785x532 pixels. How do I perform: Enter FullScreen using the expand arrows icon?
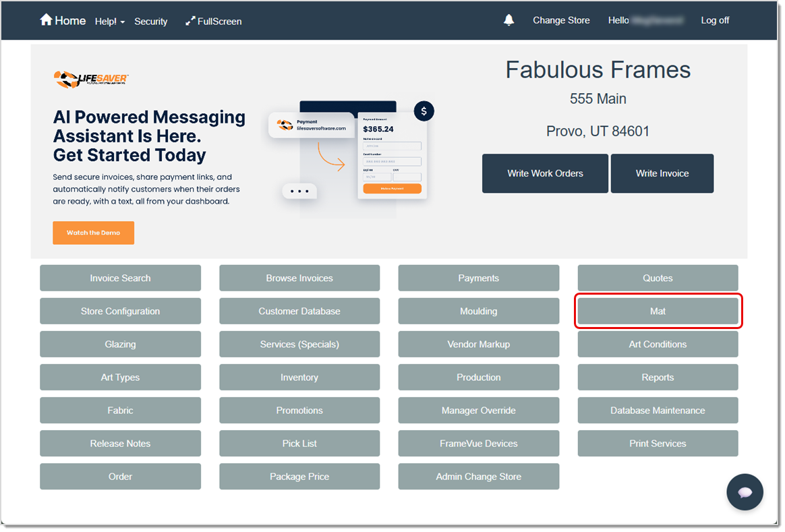pos(213,21)
